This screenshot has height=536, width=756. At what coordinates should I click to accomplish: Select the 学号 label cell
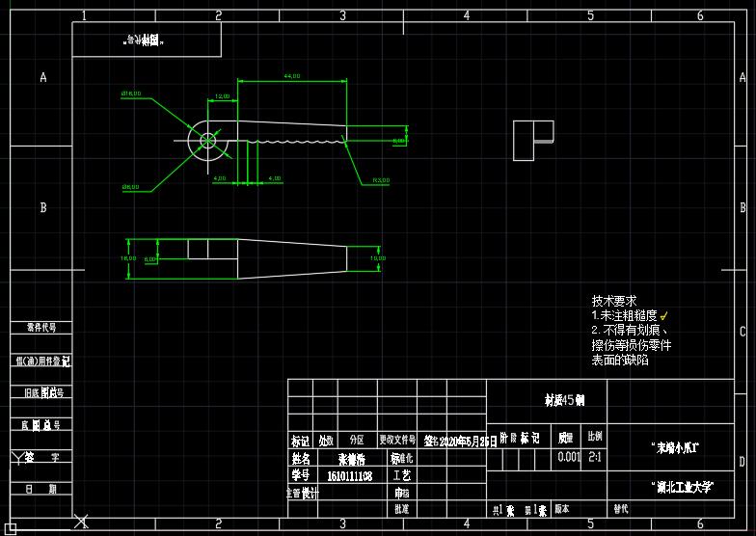point(301,474)
